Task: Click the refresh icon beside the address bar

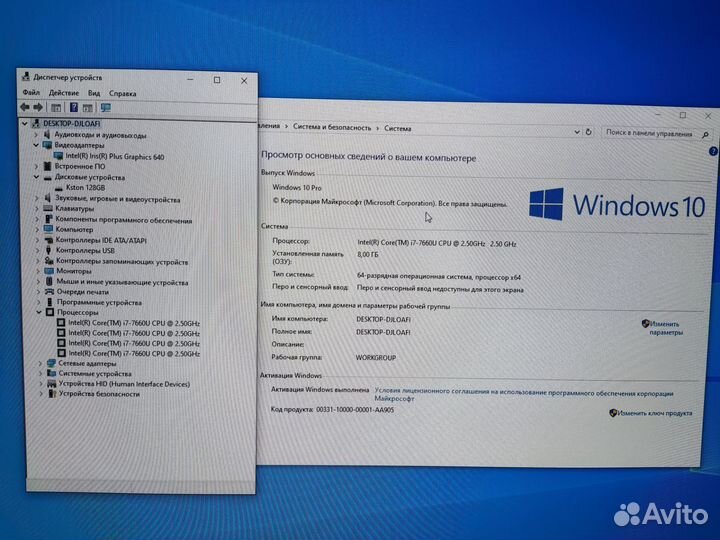Action: [590, 131]
